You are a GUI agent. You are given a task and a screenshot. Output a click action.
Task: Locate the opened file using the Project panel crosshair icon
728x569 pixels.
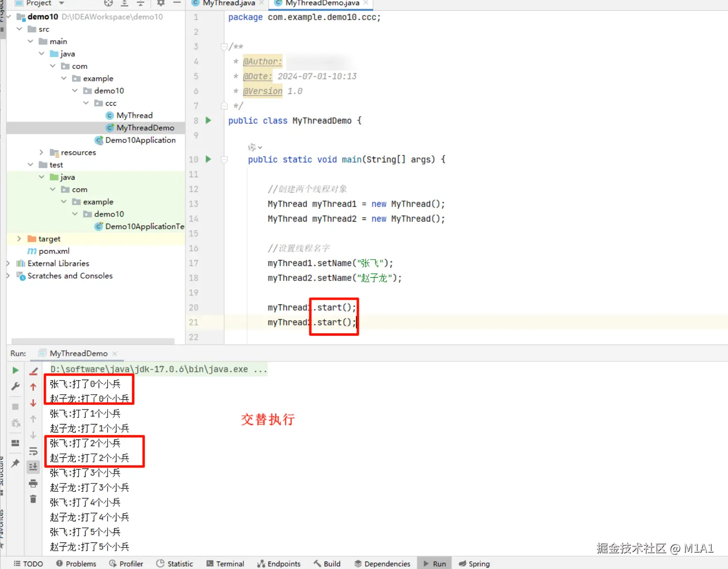pos(109,3)
